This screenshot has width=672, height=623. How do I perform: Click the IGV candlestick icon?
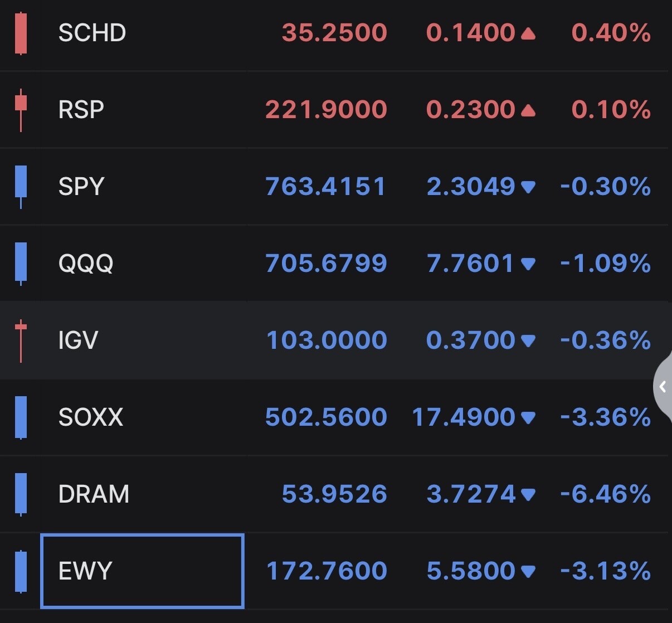[21, 340]
